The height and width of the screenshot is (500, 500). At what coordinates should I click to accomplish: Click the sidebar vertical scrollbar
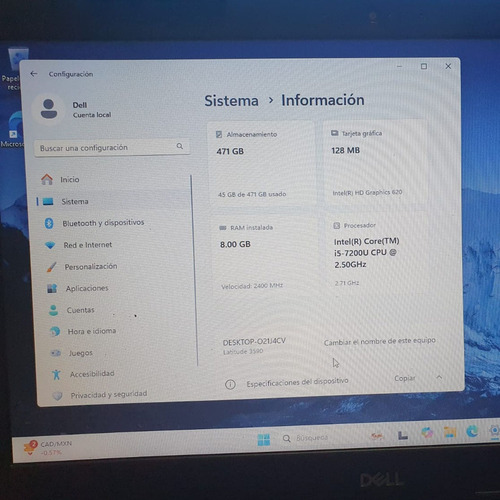194,270
